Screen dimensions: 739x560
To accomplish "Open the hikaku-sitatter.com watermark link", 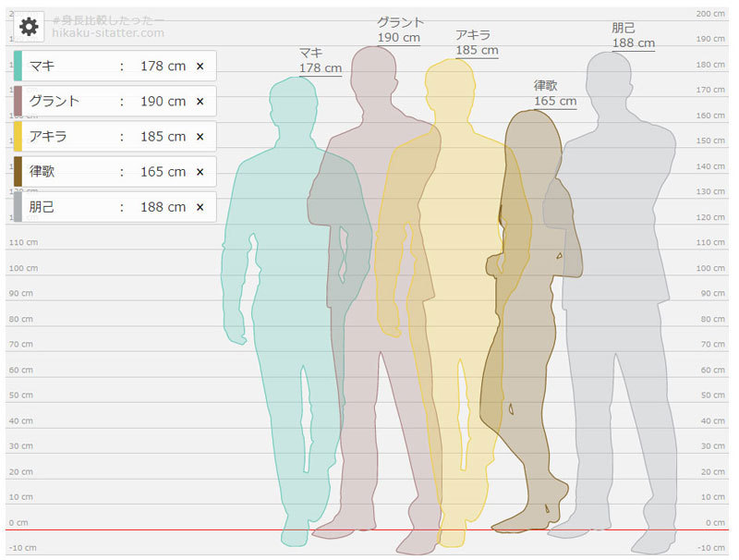I will (108, 33).
